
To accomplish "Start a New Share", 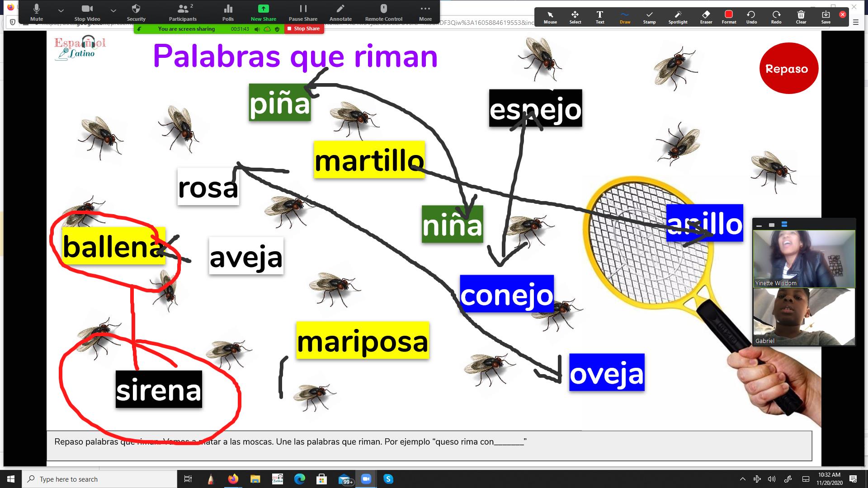I will pyautogui.click(x=263, y=12).
